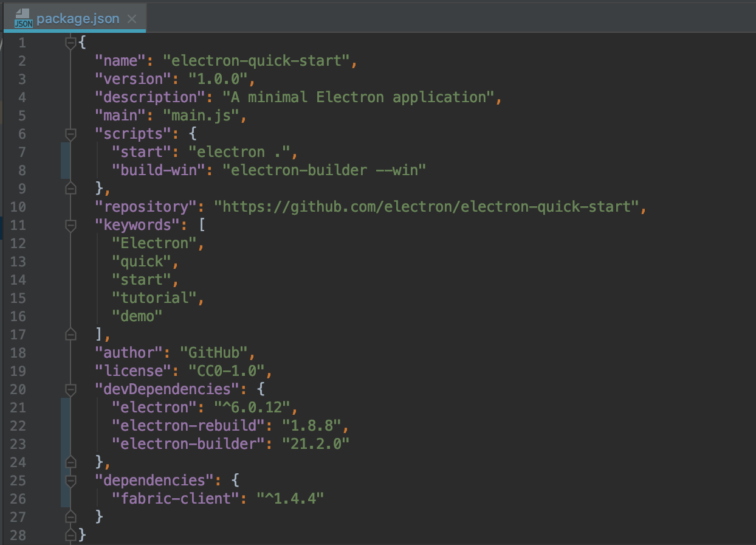Click "A minimal Electron application" string
This screenshot has width=756, height=545.
click(x=359, y=97)
